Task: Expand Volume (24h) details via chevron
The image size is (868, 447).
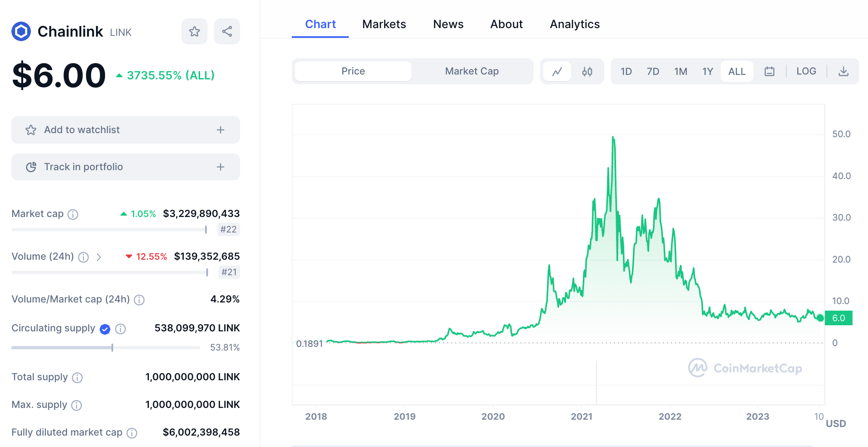Action: [x=98, y=257]
